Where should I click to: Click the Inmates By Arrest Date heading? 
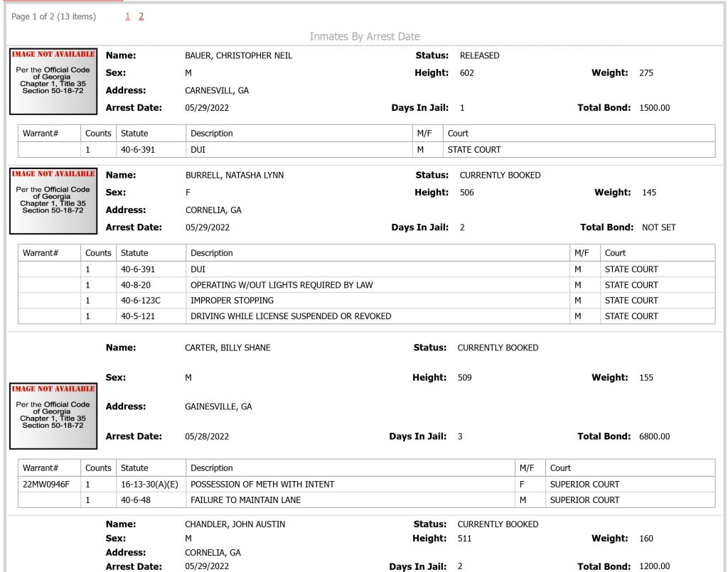point(365,37)
